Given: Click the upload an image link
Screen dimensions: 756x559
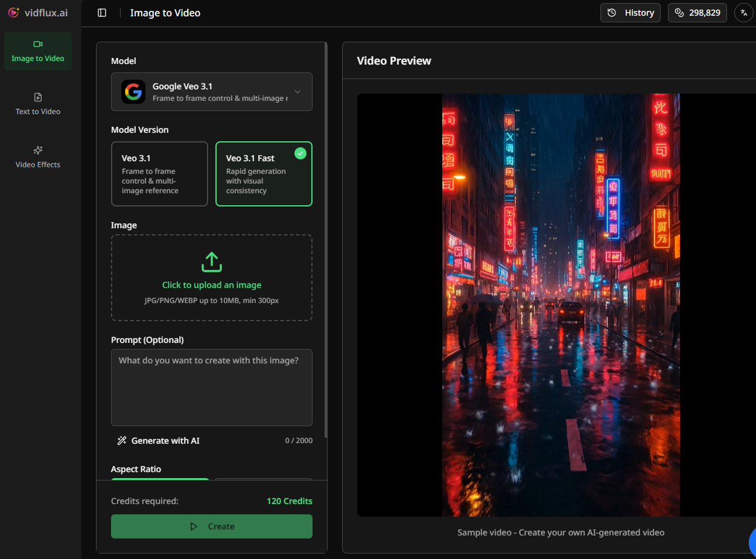Looking at the screenshot, I should pos(211,284).
